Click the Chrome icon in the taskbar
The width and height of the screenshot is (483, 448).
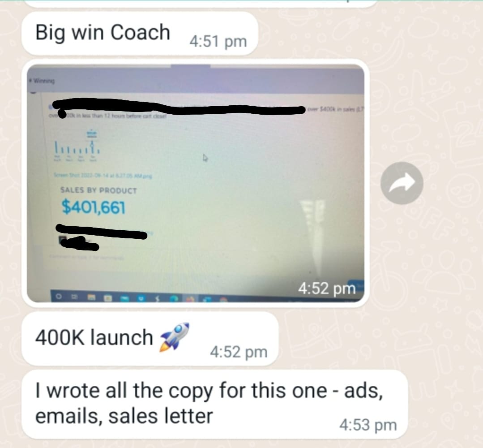coord(223,300)
